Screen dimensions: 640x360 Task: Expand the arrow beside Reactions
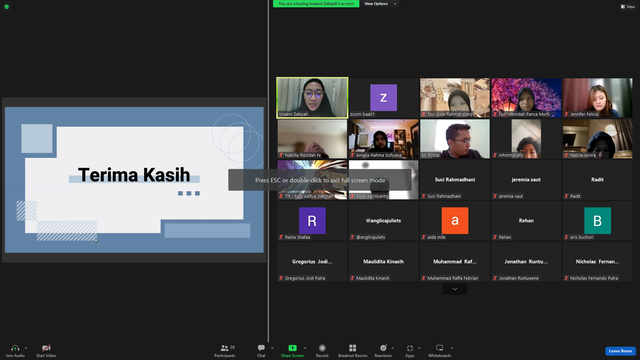pyautogui.click(x=393, y=348)
